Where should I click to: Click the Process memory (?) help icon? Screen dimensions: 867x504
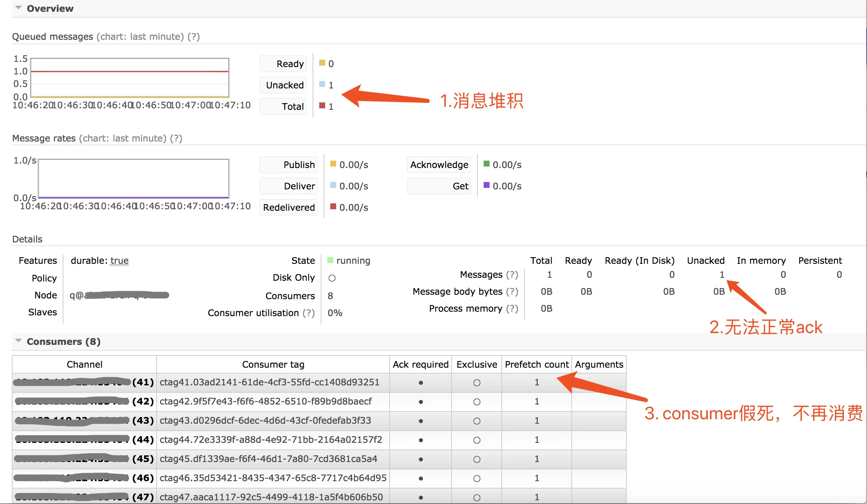(512, 308)
